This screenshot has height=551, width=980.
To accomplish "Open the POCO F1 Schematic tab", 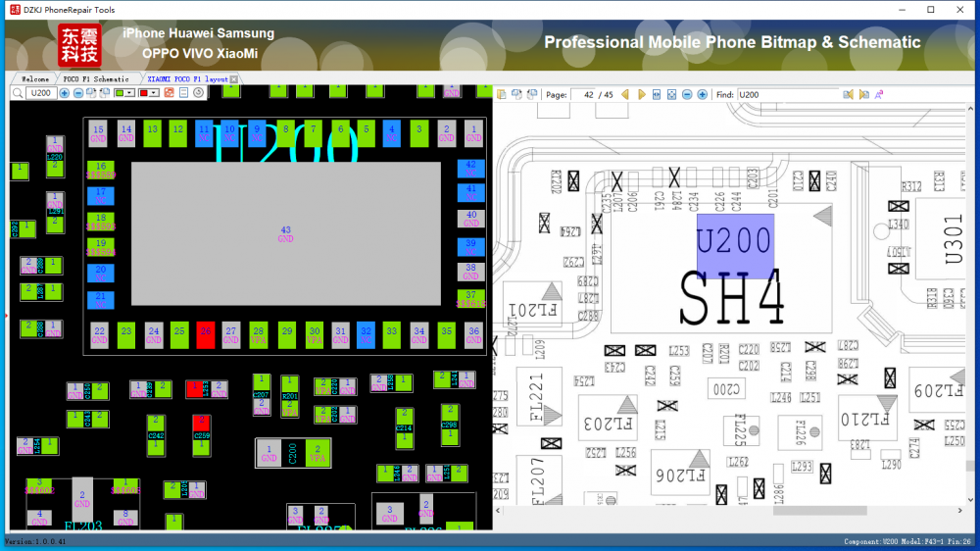I will click(x=95, y=78).
